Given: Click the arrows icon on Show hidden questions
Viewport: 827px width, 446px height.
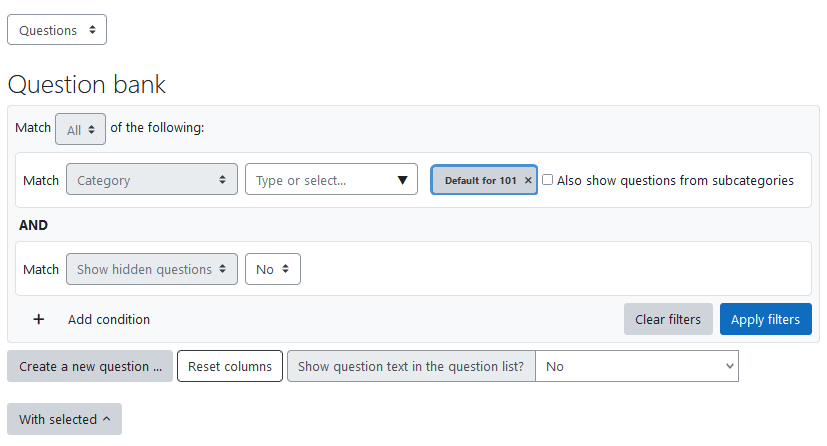Looking at the screenshot, I should 223,269.
